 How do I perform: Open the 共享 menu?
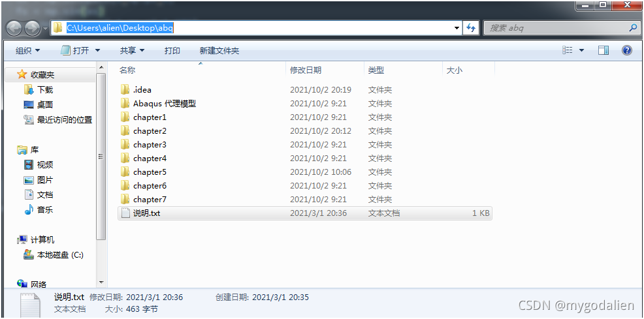[132, 50]
